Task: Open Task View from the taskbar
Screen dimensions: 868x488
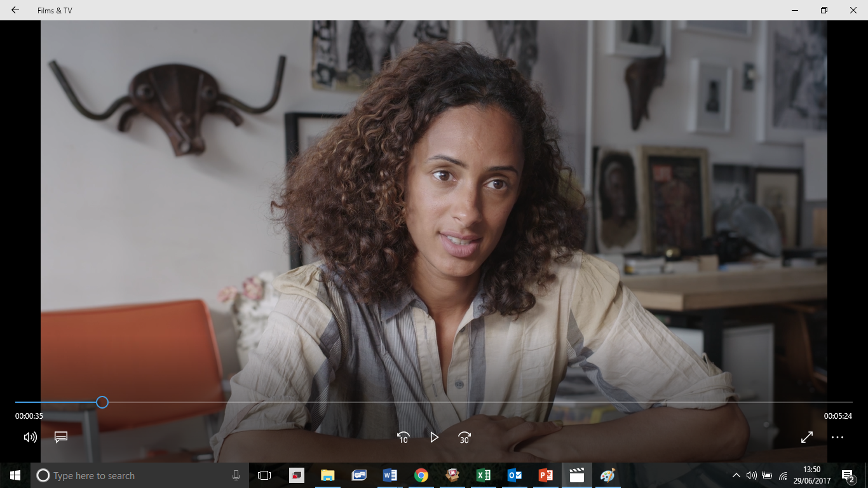Action: tap(264, 475)
